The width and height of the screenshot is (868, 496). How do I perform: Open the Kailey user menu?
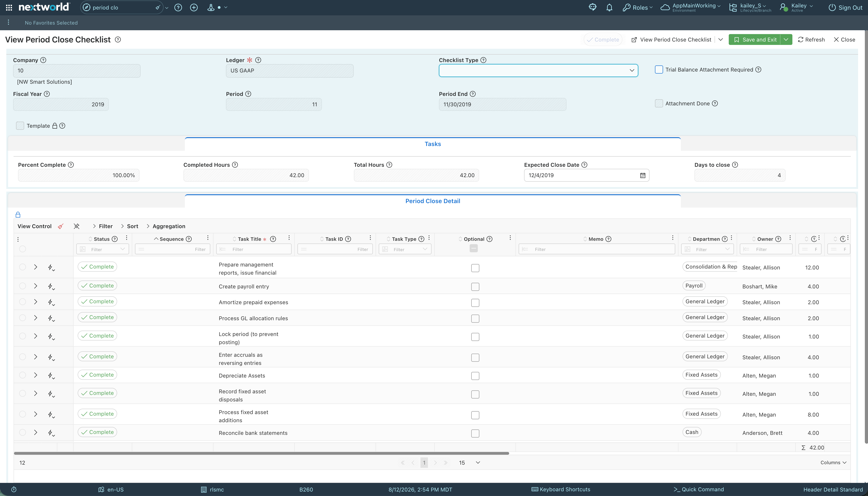796,7
